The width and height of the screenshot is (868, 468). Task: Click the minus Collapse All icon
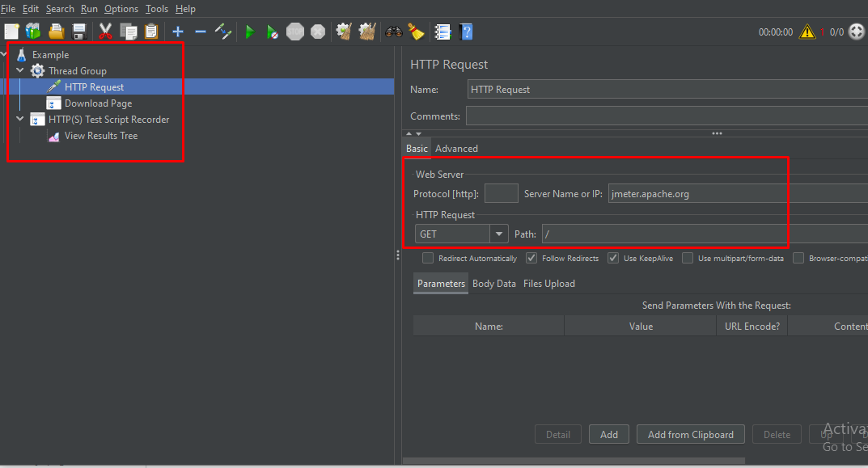(201, 32)
